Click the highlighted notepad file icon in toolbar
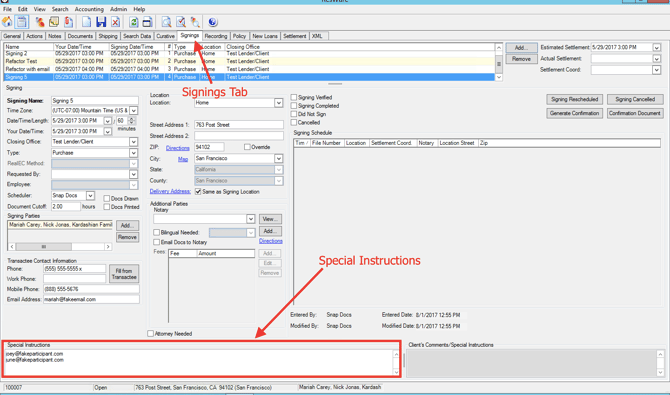Screen dimensions: 670x395 pos(21,22)
